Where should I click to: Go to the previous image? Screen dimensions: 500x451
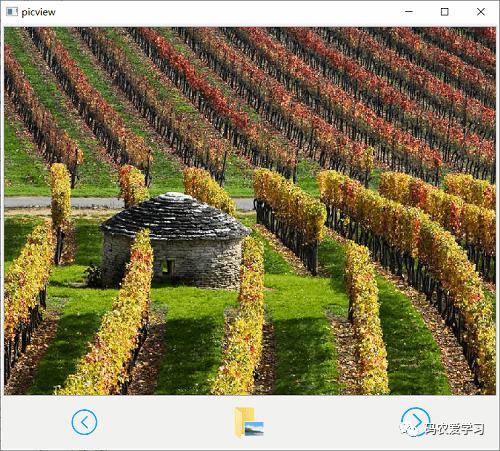(x=84, y=422)
